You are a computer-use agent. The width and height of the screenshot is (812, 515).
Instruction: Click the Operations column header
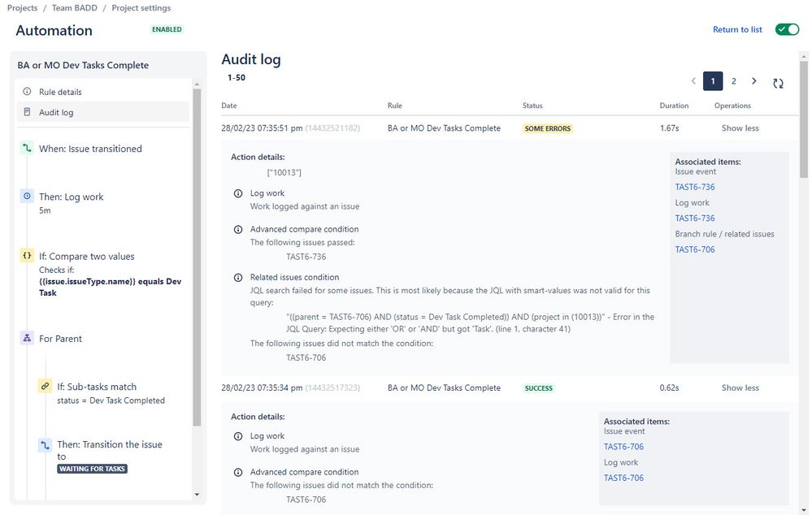point(732,105)
